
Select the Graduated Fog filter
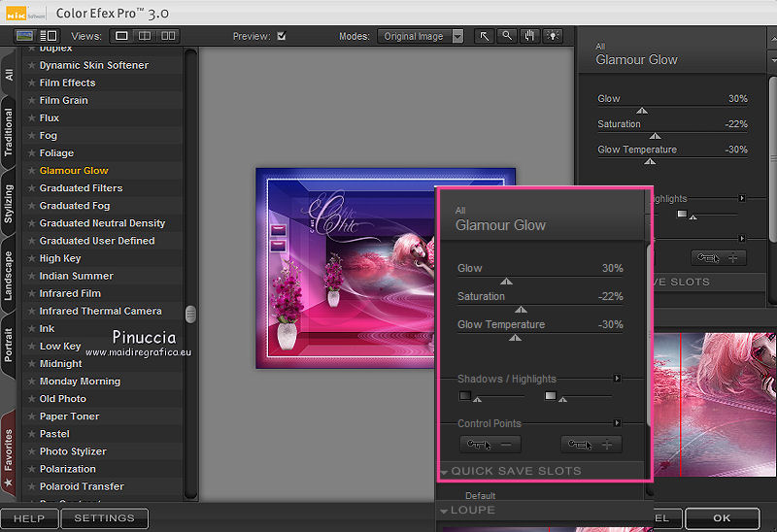(x=75, y=206)
